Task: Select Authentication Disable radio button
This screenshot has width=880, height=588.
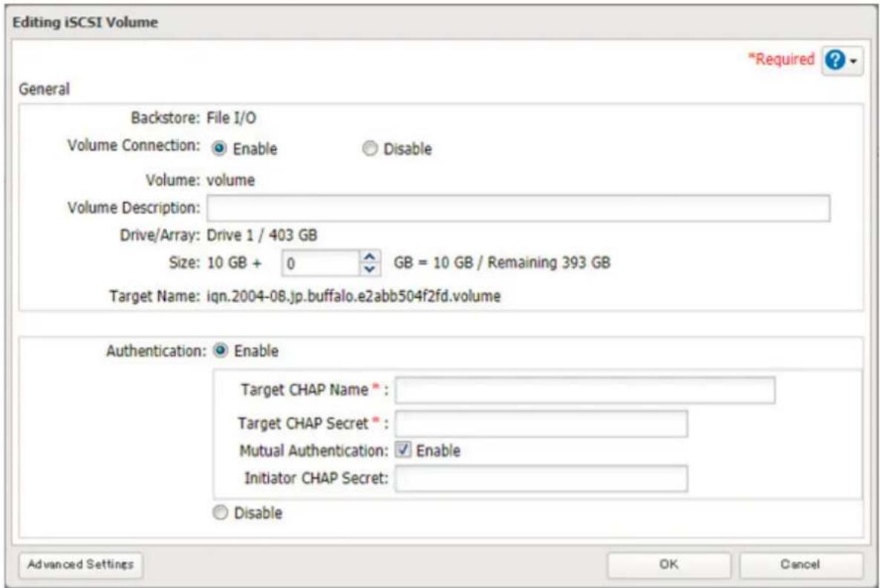Action: click(220, 512)
